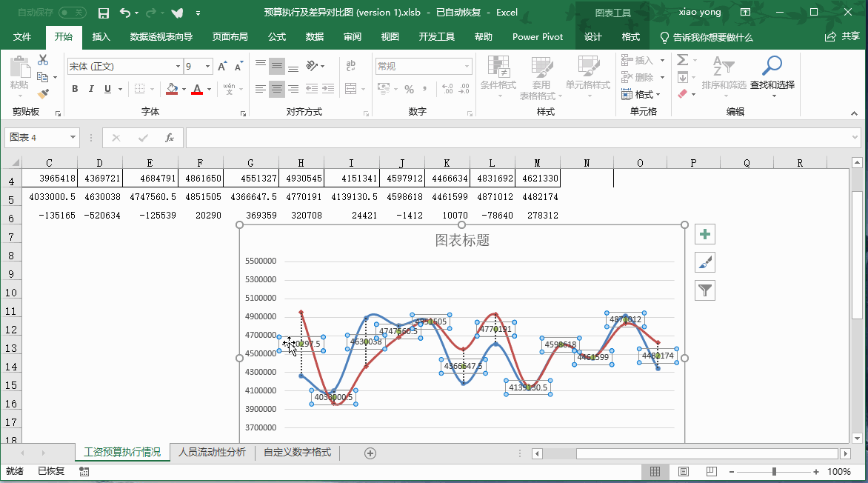The image size is (868, 483).
Task: Click the zoom slider handle
Action: pyautogui.click(x=774, y=471)
